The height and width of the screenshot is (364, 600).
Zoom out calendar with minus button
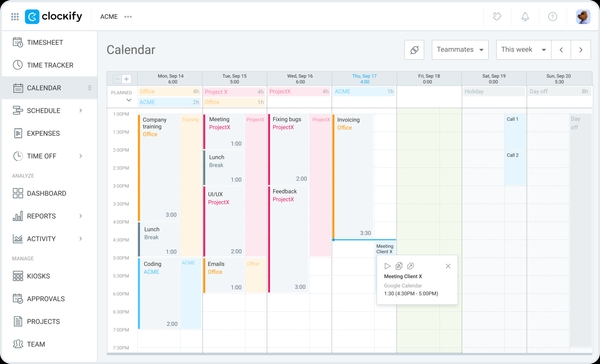[x=117, y=79]
